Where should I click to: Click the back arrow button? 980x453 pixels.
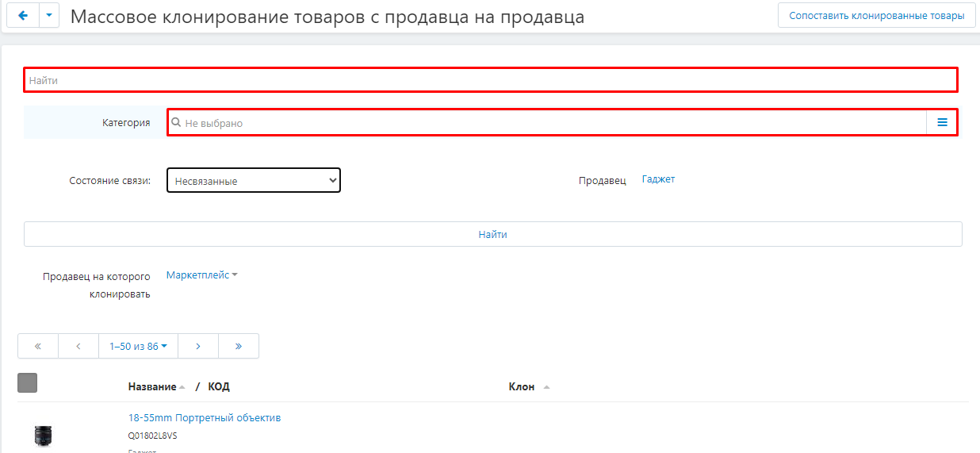pos(22,16)
